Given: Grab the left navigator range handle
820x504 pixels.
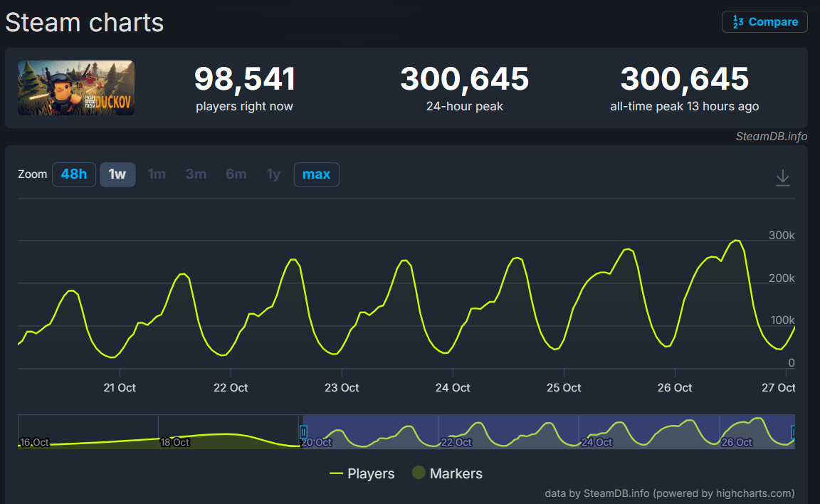Looking at the screenshot, I should tap(303, 431).
